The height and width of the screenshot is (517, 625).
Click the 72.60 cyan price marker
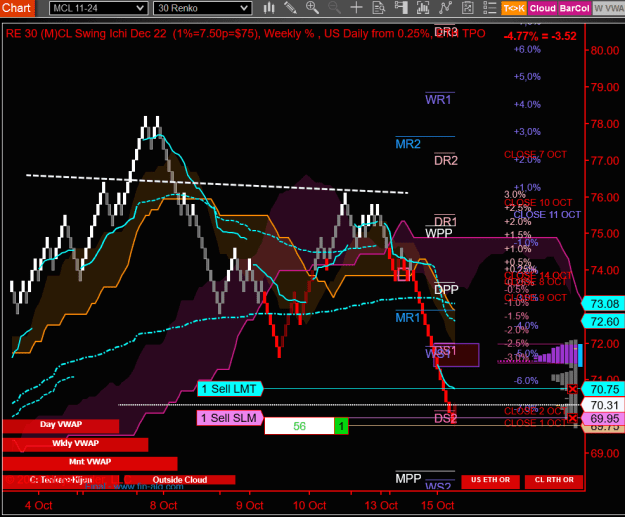coord(602,321)
